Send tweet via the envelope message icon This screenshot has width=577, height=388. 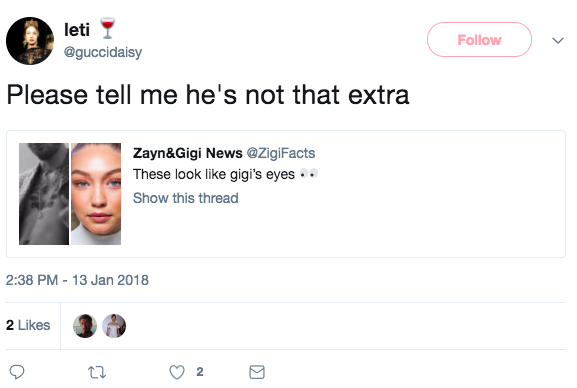click(257, 372)
